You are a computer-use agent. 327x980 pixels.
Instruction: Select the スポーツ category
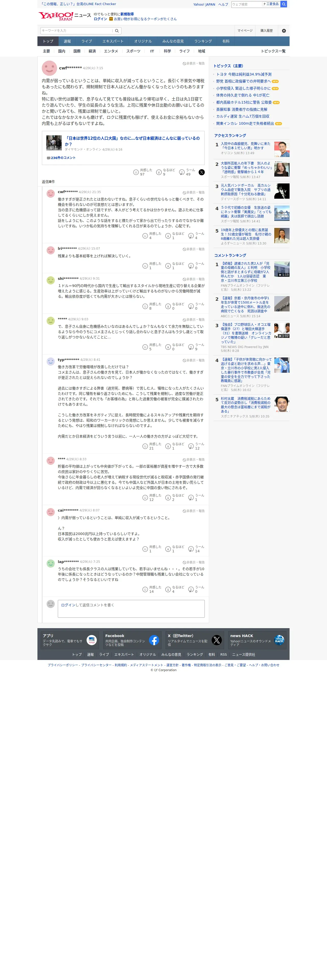(x=133, y=51)
